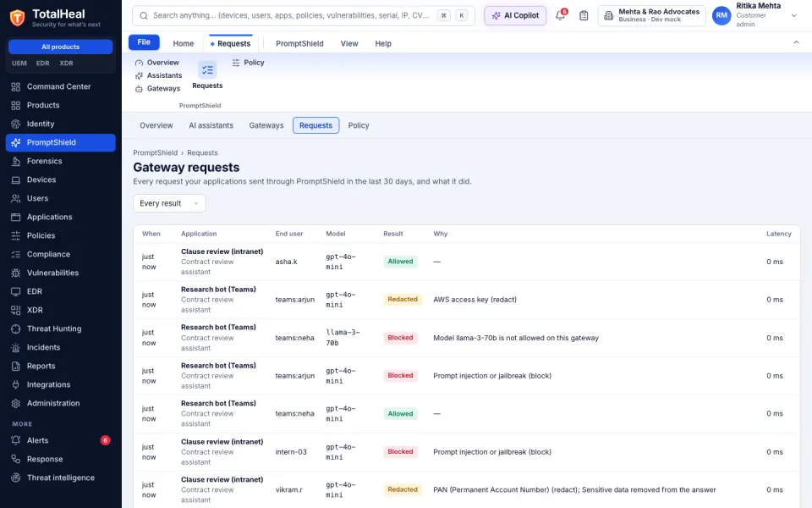Click the Users sidebar icon
The height and width of the screenshot is (508, 812).
pyautogui.click(x=16, y=198)
